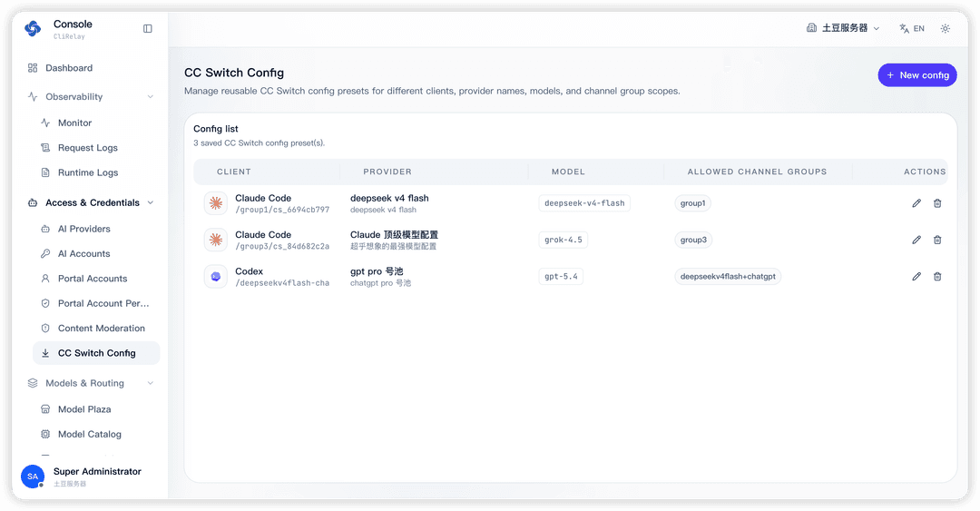This screenshot has height=511, width=980.
Task: Delete the deepseek v4 flash config
Action: [937, 203]
